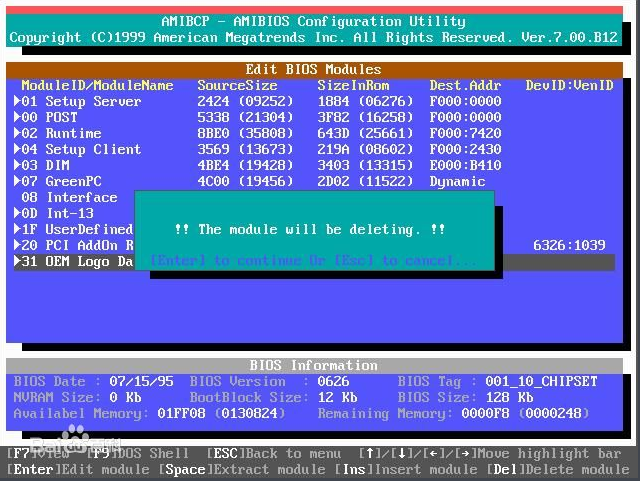Click BootBlock Size value 12 Kb
The image size is (640, 481).
tap(338, 397)
